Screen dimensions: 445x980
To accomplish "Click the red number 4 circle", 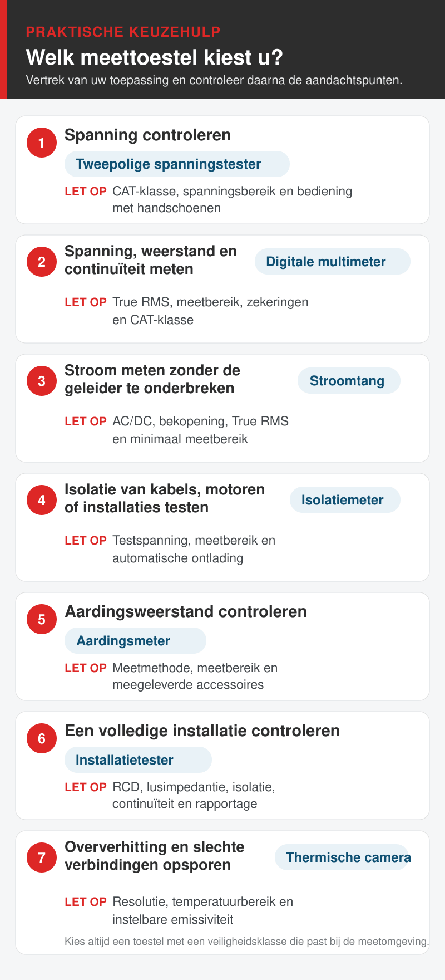I will click(x=42, y=500).
